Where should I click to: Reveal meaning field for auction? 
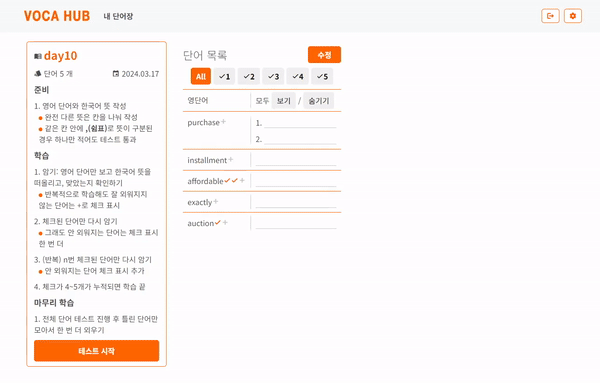tap(296, 223)
